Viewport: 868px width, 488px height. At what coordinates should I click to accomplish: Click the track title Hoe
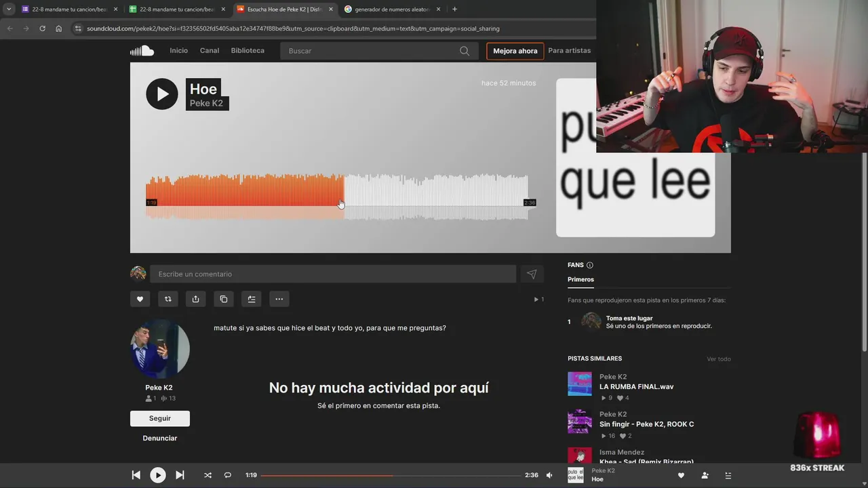pos(203,89)
